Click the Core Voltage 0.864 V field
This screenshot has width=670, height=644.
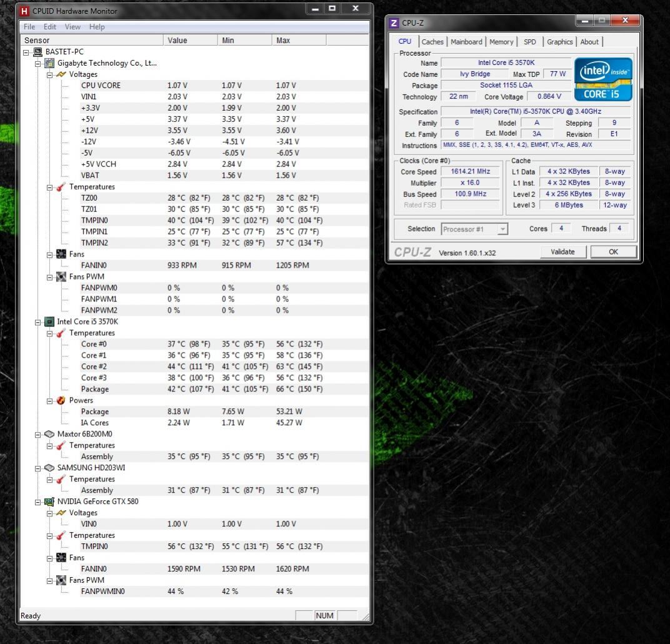tap(549, 96)
